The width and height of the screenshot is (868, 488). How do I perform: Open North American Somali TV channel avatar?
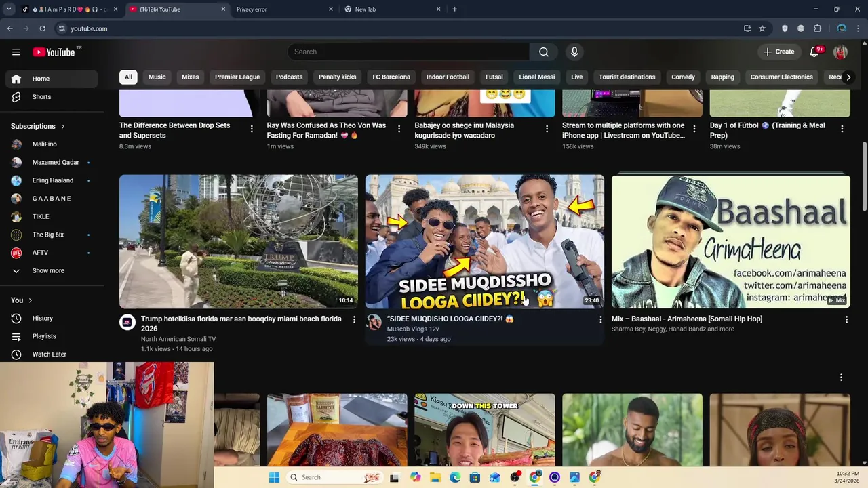[127, 323]
